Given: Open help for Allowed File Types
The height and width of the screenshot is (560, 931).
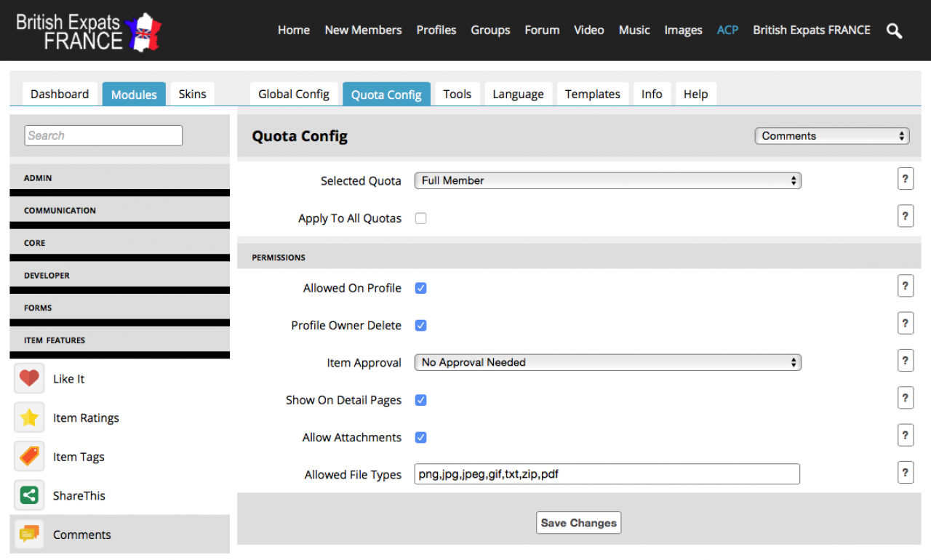Looking at the screenshot, I should tap(905, 473).
